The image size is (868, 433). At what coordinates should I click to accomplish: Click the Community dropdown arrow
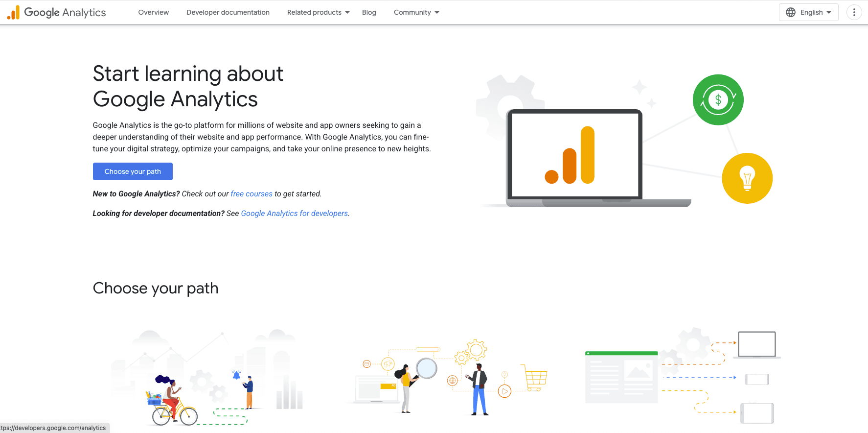tap(437, 12)
